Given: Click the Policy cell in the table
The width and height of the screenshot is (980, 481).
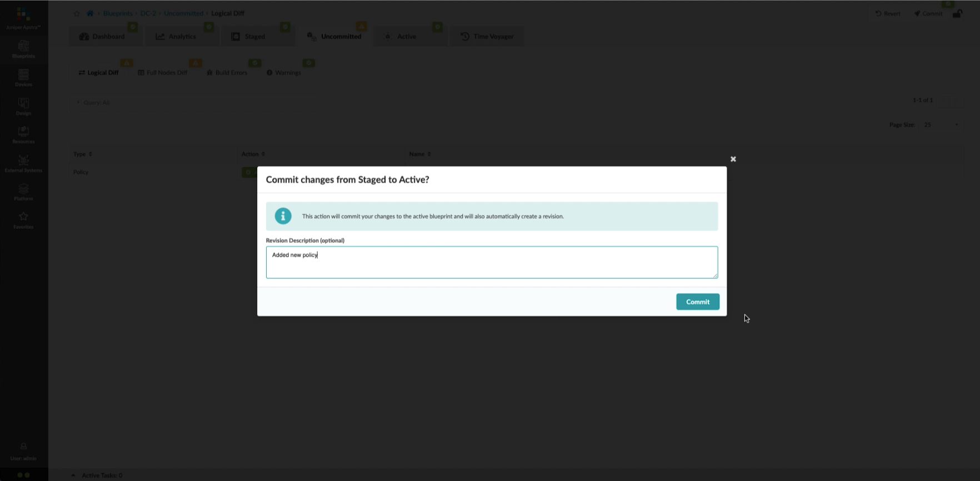Looking at the screenshot, I should point(81,172).
